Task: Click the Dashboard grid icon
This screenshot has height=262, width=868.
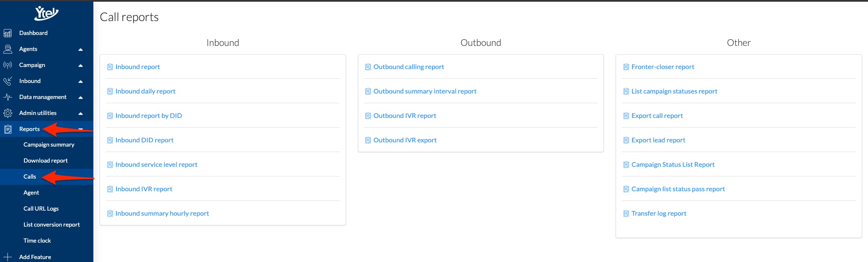Action: [8, 33]
